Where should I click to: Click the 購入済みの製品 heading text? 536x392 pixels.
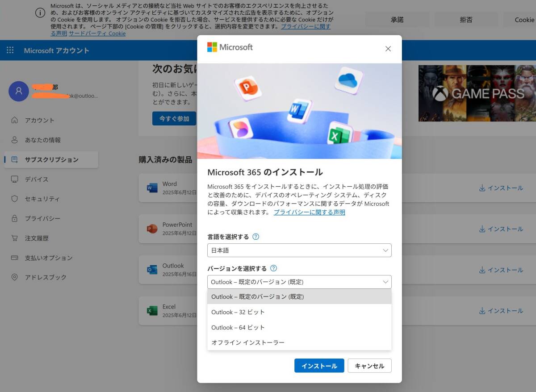point(165,159)
